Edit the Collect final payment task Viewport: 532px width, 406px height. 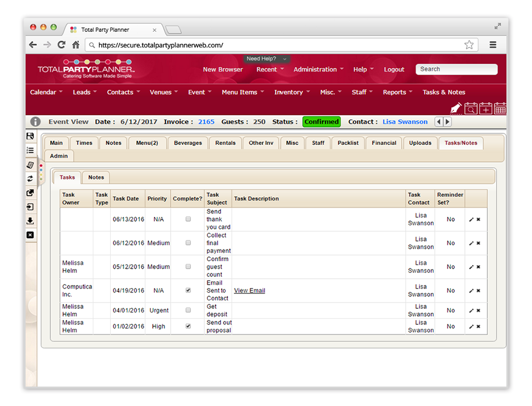coord(471,243)
